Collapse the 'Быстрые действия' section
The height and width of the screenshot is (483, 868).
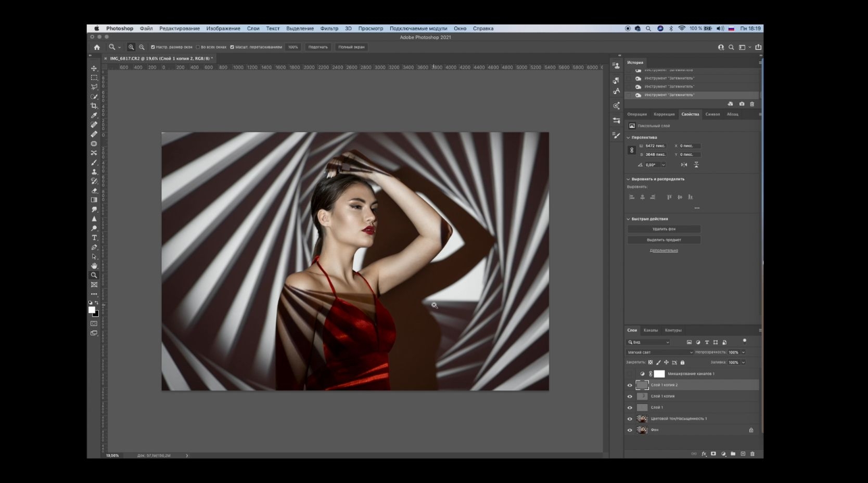pyautogui.click(x=628, y=219)
